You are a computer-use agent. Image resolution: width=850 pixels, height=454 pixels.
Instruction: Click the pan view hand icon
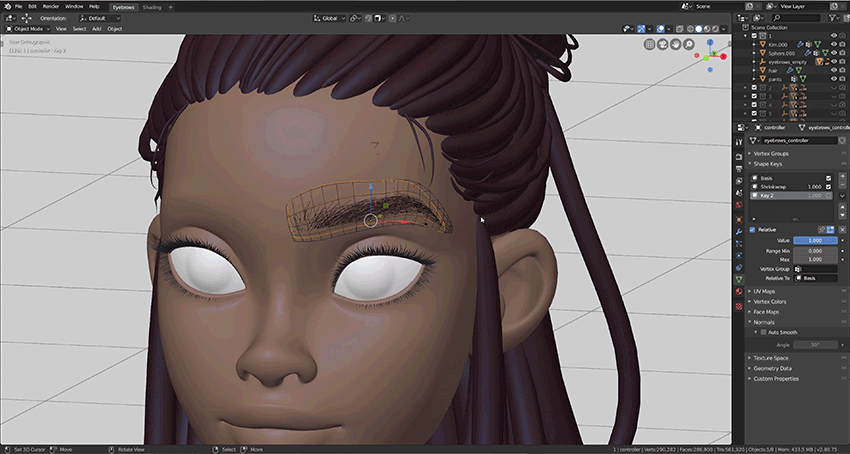coord(675,44)
